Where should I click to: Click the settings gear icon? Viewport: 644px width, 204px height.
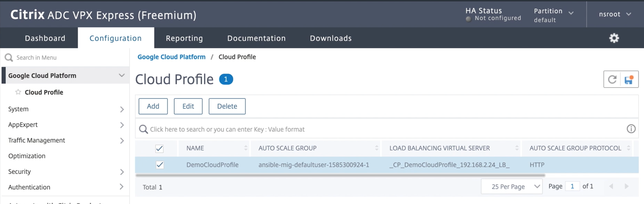[x=614, y=38]
